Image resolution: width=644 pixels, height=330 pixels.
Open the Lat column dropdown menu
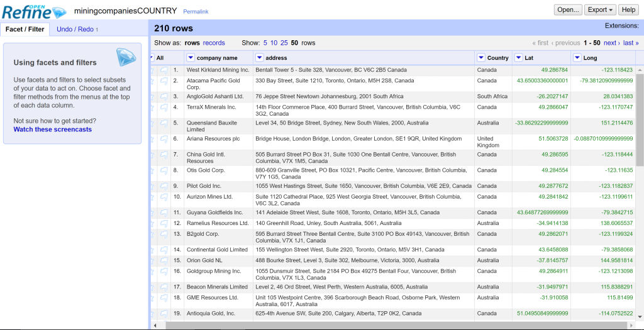pyautogui.click(x=519, y=58)
